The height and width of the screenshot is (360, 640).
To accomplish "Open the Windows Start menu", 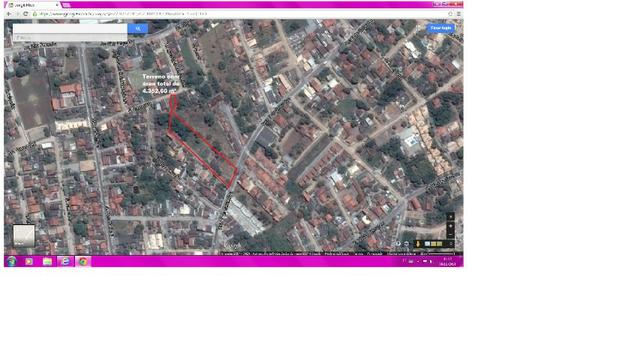I will tap(11, 261).
